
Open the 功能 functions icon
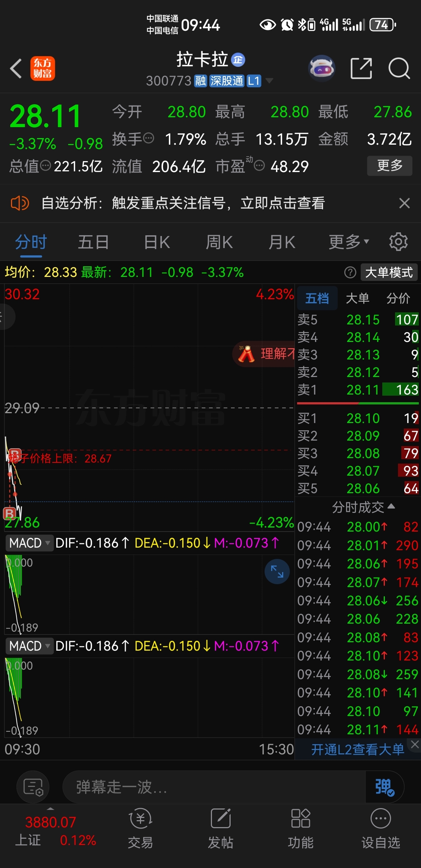click(300, 828)
